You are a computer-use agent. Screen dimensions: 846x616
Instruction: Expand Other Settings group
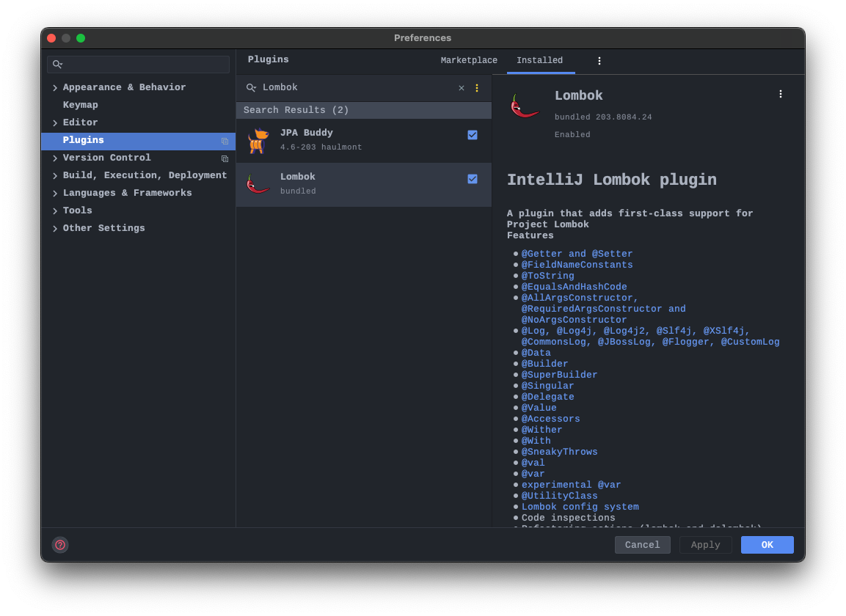click(55, 229)
